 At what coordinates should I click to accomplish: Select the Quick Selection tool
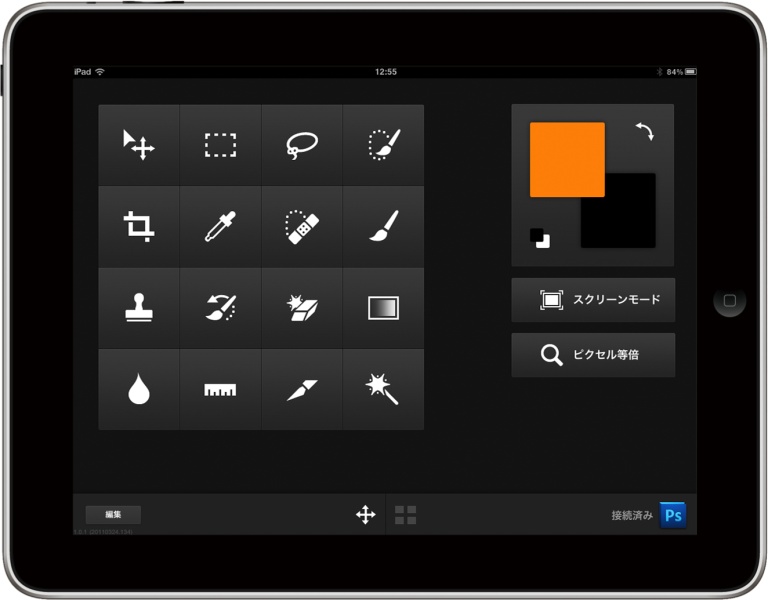click(x=384, y=145)
